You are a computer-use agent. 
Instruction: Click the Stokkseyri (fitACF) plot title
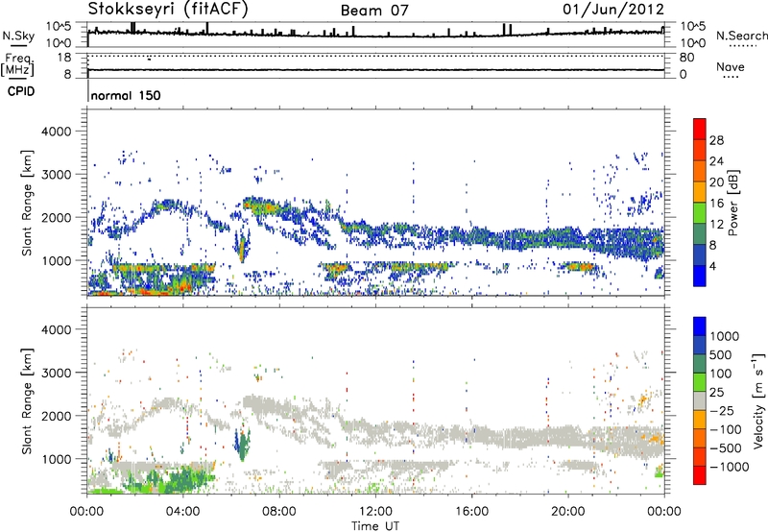[168, 10]
